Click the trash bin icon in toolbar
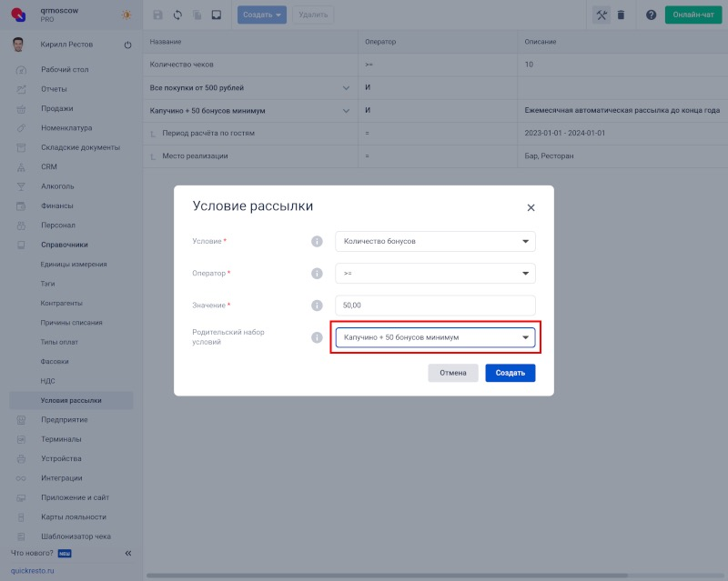728x581 pixels. [621, 15]
